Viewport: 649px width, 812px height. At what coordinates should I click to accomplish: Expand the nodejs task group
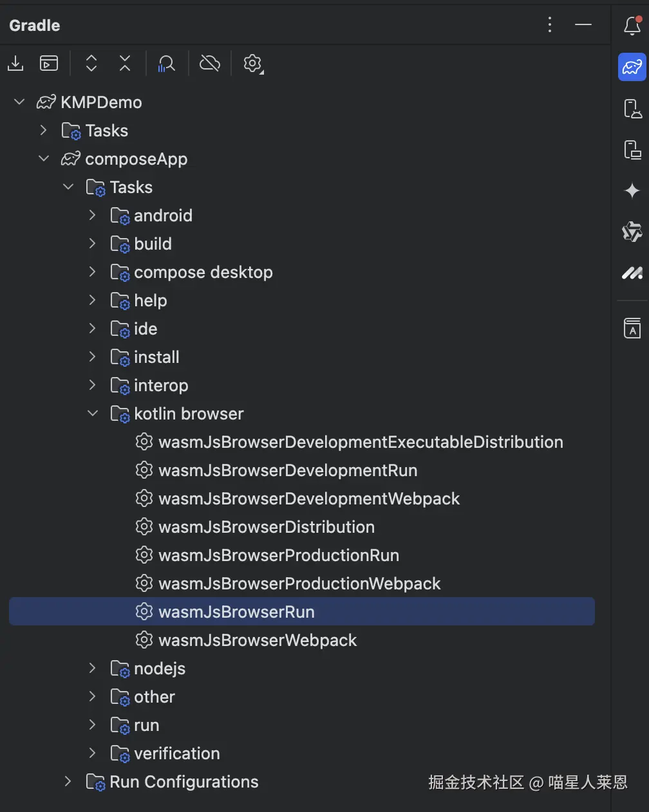[93, 669]
